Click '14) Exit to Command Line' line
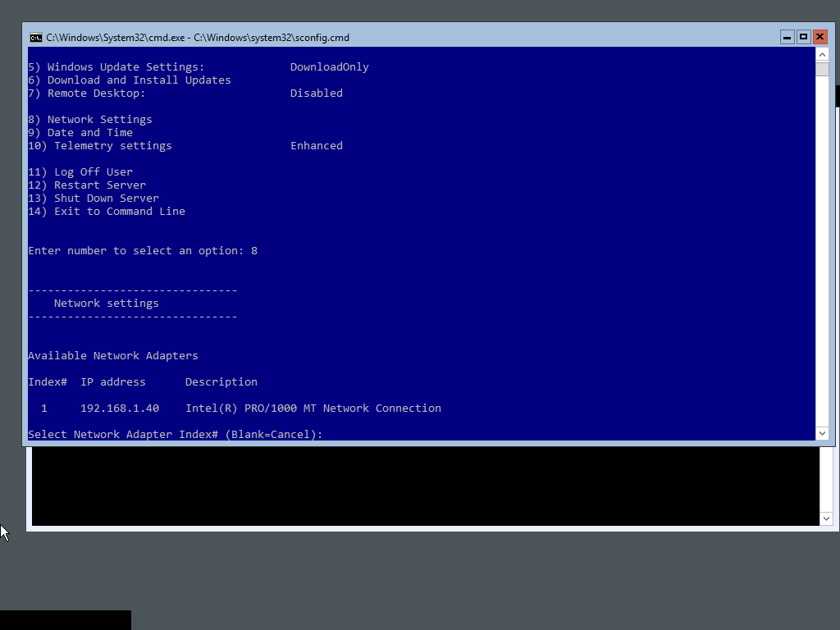This screenshot has width=840, height=630. pyautogui.click(x=107, y=212)
